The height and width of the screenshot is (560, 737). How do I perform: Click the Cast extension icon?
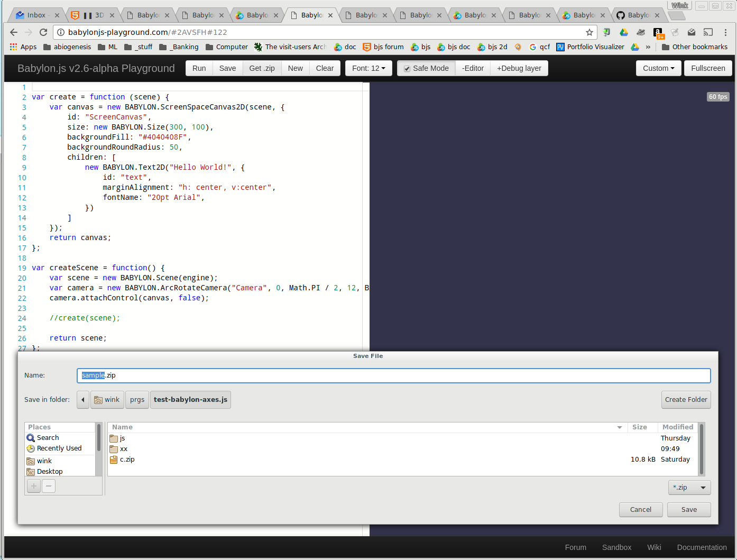click(x=708, y=32)
